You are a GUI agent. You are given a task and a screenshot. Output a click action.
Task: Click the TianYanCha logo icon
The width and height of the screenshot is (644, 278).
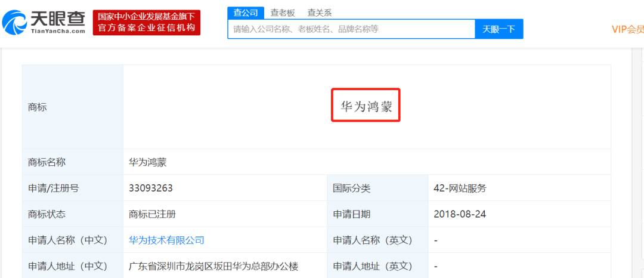(x=15, y=23)
